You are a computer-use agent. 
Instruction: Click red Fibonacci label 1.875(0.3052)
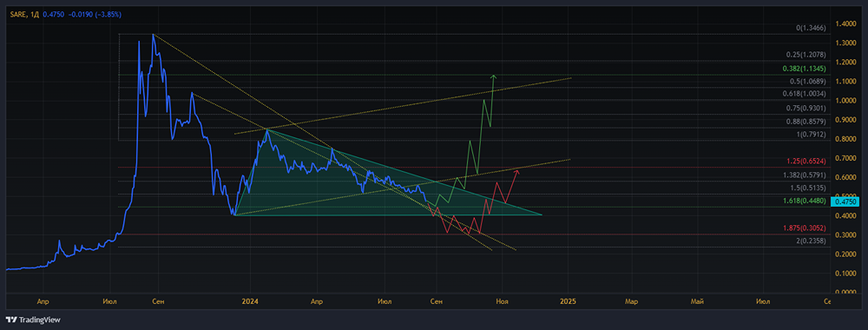[x=806, y=228]
